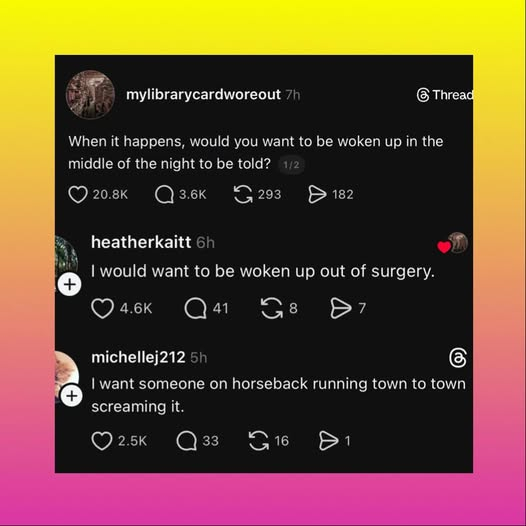Like the mylibrarycardworeout post

[x=78, y=195]
